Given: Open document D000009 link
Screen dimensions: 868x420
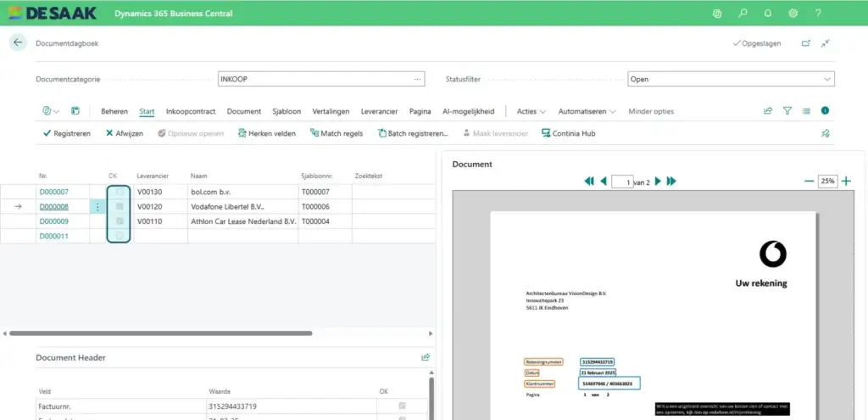Looking at the screenshot, I should pyautogui.click(x=53, y=221).
